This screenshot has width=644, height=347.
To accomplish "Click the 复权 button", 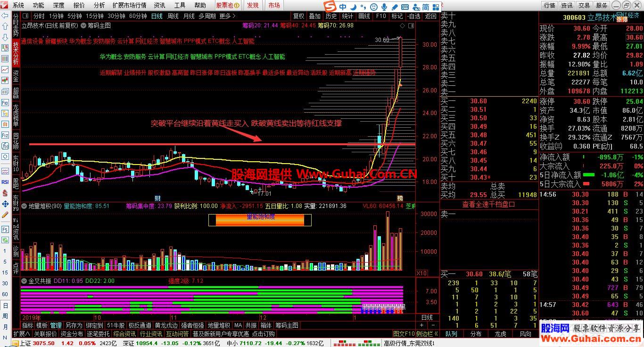I will (298, 16).
